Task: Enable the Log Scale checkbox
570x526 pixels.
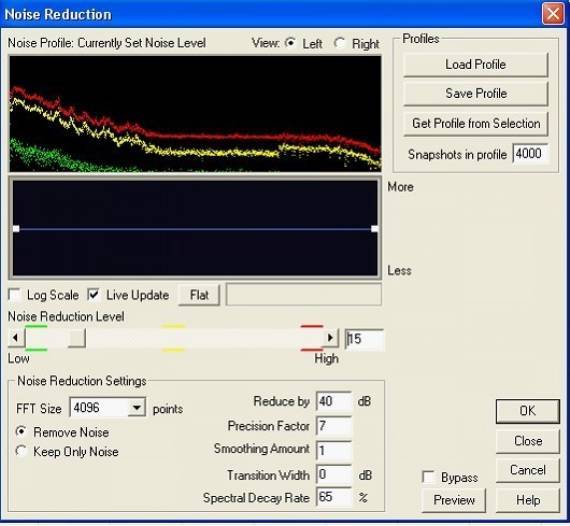Action: (15, 295)
